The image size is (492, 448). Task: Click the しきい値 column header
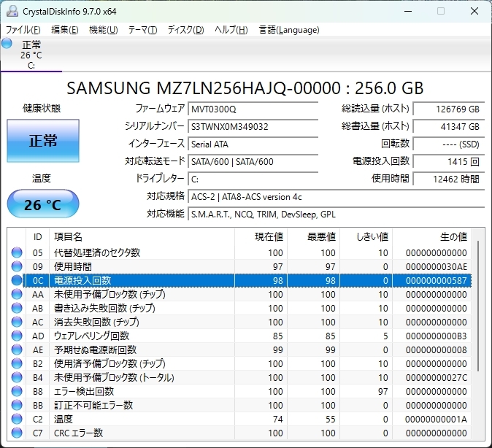366,236
